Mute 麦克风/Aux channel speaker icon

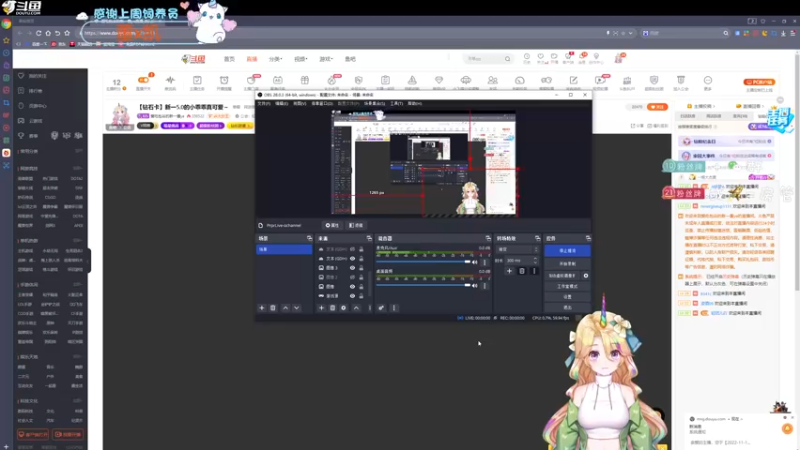474,262
